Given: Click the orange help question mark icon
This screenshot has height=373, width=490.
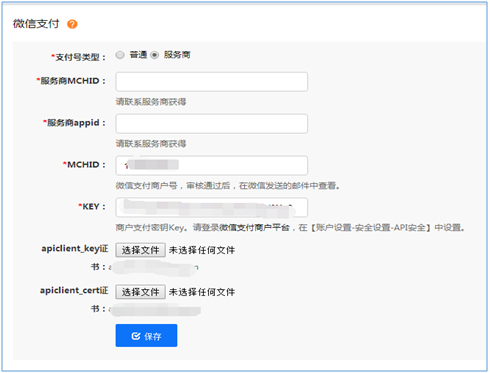Looking at the screenshot, I should 72,24.
